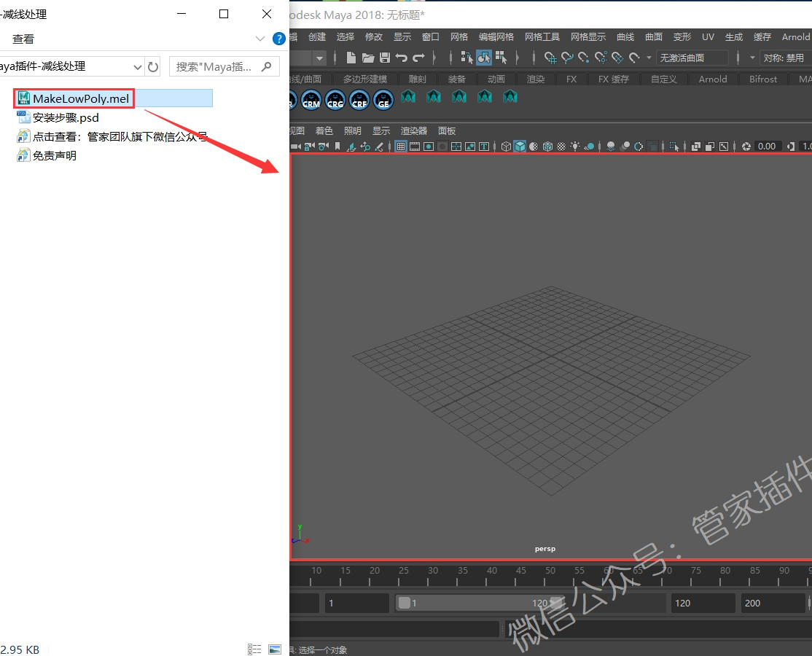Toggle the Film Gate icon
This screenshot has height=656, width=812.
coord(415,147)
